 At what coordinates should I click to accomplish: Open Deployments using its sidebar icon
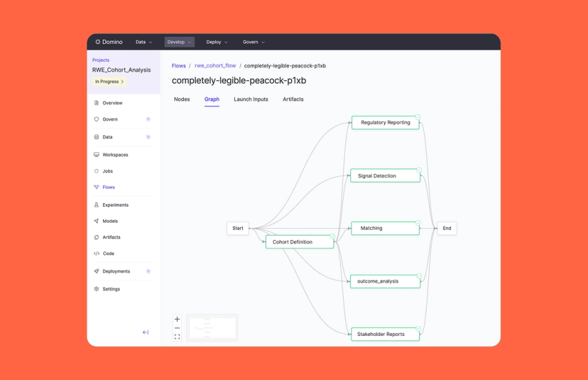pyautogui.click(x=96, y=271)
